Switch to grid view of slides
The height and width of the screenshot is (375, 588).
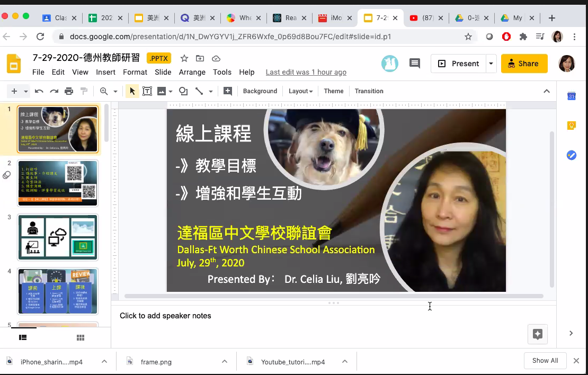[80, 337]
